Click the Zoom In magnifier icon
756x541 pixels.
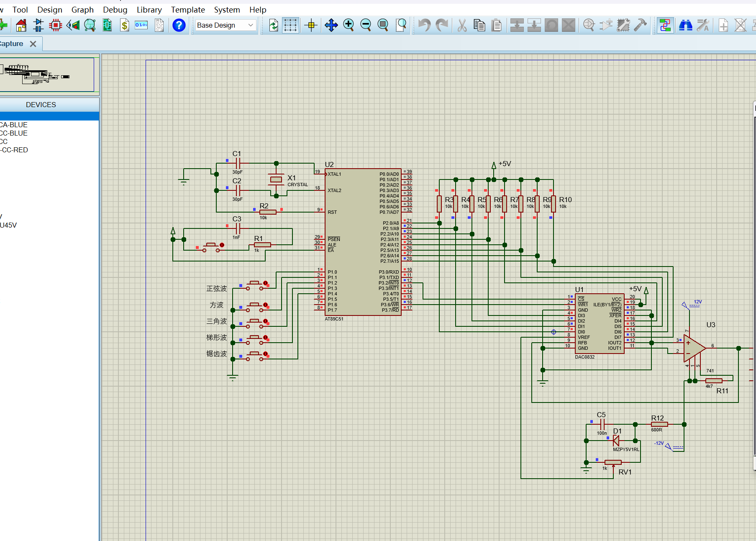coord(349,26)
